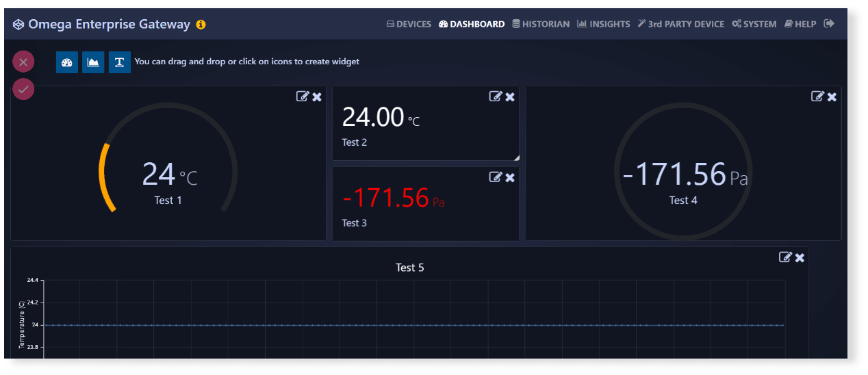Open the System settings menu
Screen dimensions: 868x375
coord(754,24)
